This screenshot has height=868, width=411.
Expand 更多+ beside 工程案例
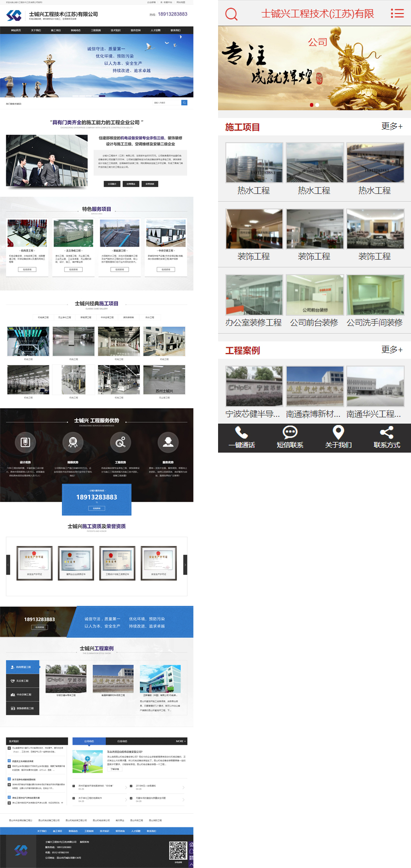coord(392,350)
